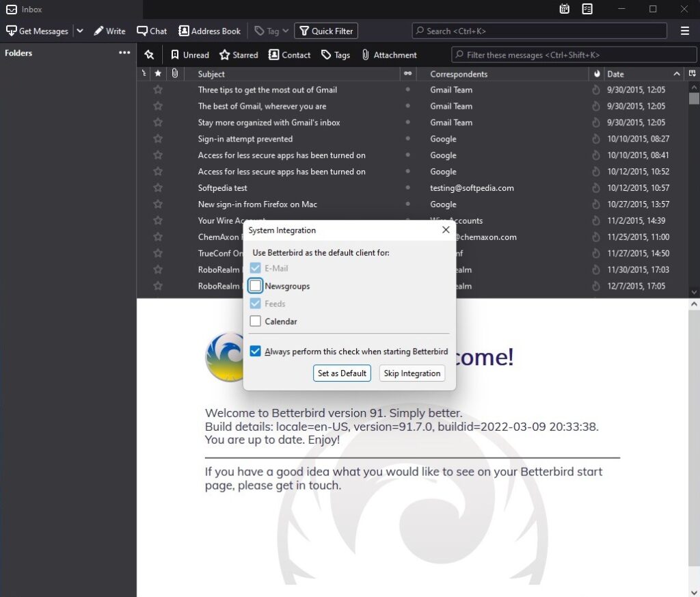Screen dimensions: 700x597
Task: Open the application hamburger menu
Action: tap(685, 31)
